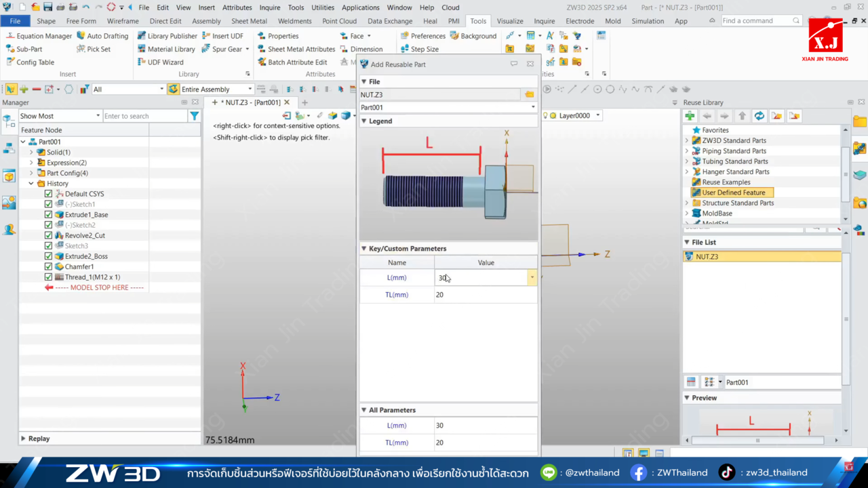Click the TL(mm) value field
Image resolution: width=868 pixels, height=488 pixels.
click(485, 295)
